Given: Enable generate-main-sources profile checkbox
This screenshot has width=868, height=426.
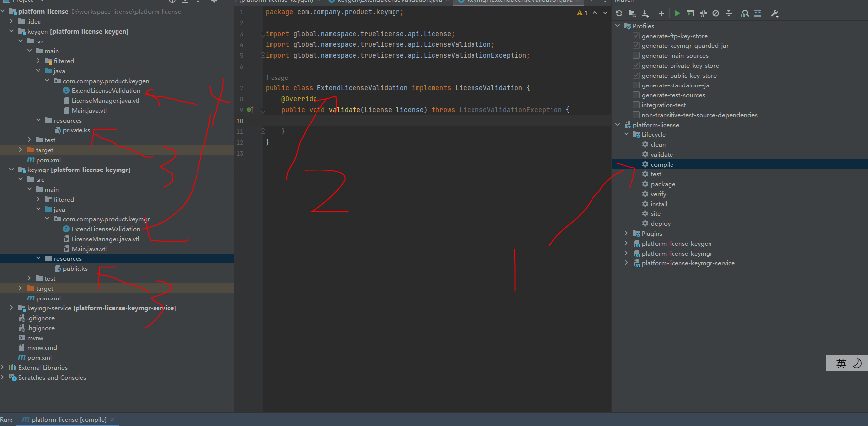Looking at the screenshot, I should [x=636, y=55].
